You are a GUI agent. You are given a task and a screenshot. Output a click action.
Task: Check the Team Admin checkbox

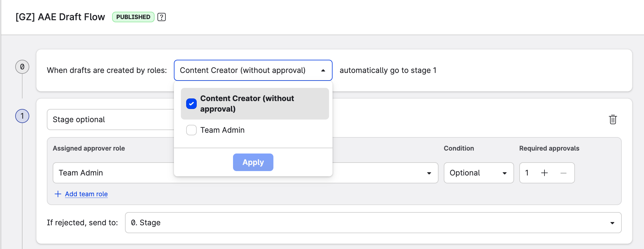point(191,130)
